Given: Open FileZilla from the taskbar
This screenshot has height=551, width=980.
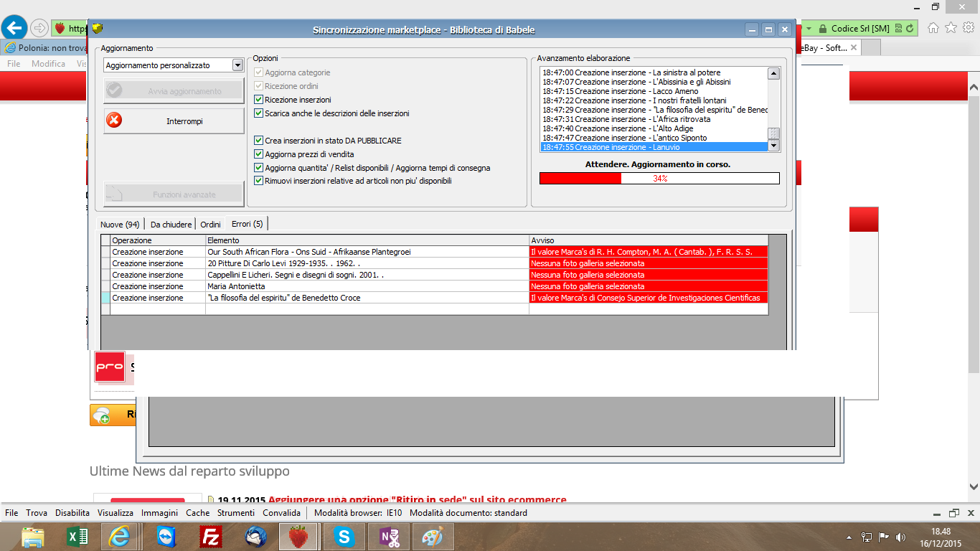Looking at the screenshot, I should [211, 537].
